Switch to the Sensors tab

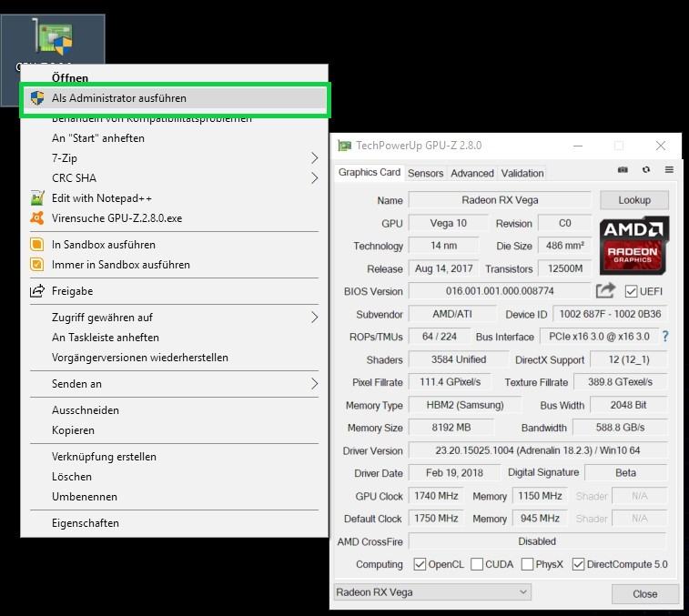coord(425,173)
